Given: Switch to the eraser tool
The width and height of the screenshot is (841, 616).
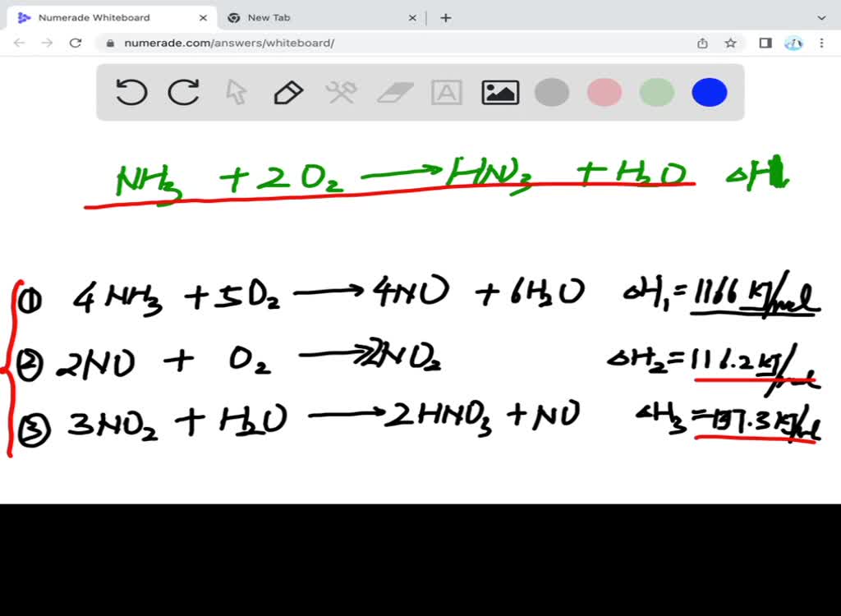Looking at the screenshot, I should [394, 92].
